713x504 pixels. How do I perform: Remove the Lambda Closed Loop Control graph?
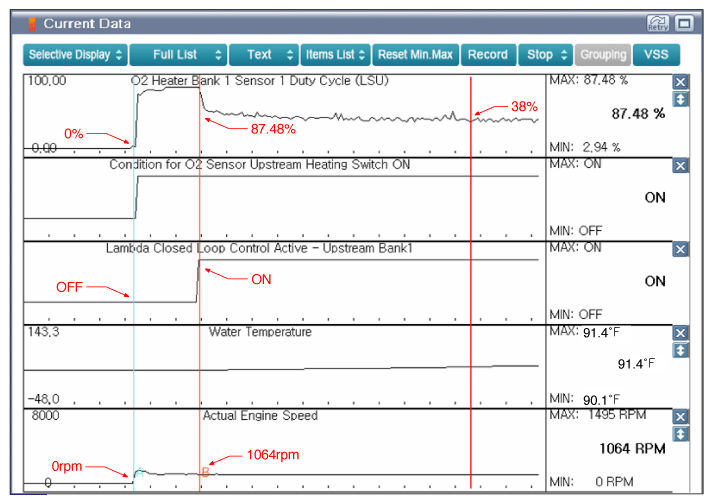681,249
